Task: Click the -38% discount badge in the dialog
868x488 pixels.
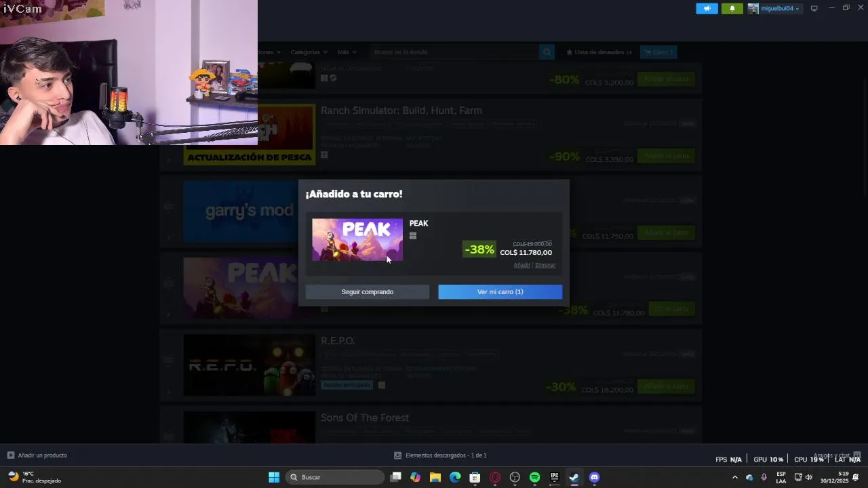Action: tap(479, 249)
